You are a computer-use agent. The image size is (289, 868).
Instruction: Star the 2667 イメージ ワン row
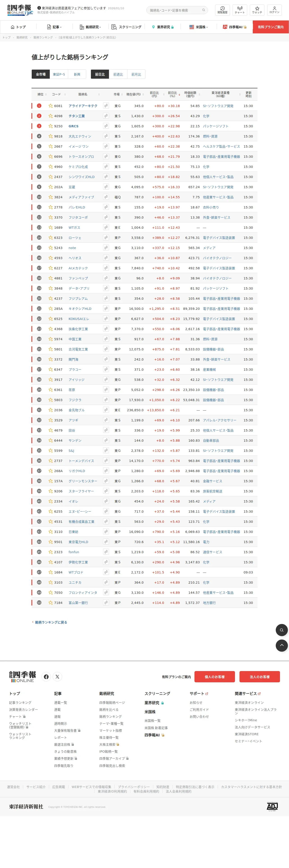pos(50,146)
